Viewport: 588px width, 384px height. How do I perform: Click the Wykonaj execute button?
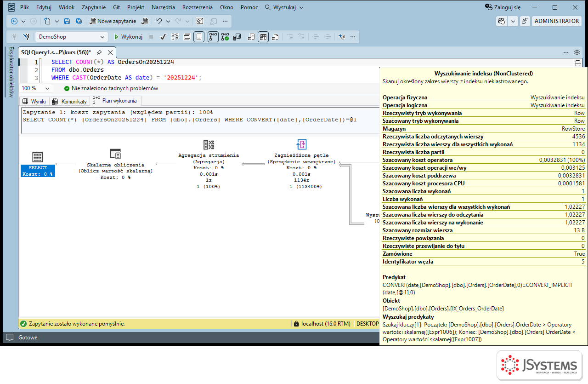tap(128, 37)
